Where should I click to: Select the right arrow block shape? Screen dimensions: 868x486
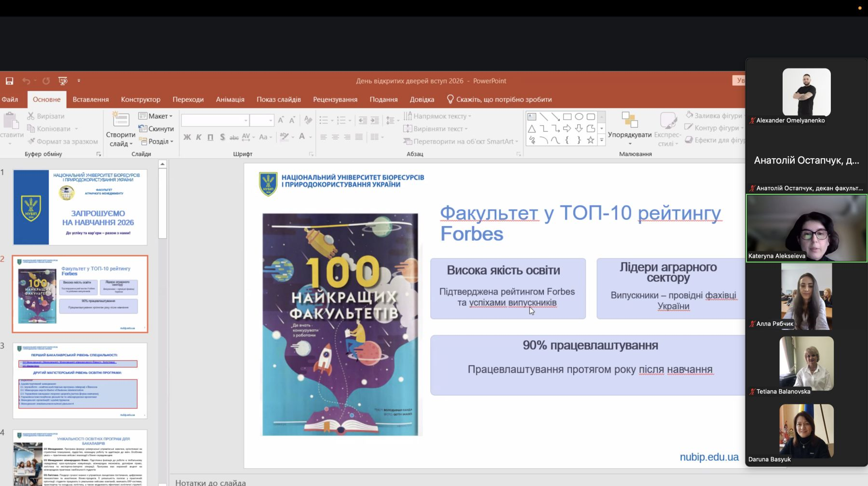click(567, 129)
